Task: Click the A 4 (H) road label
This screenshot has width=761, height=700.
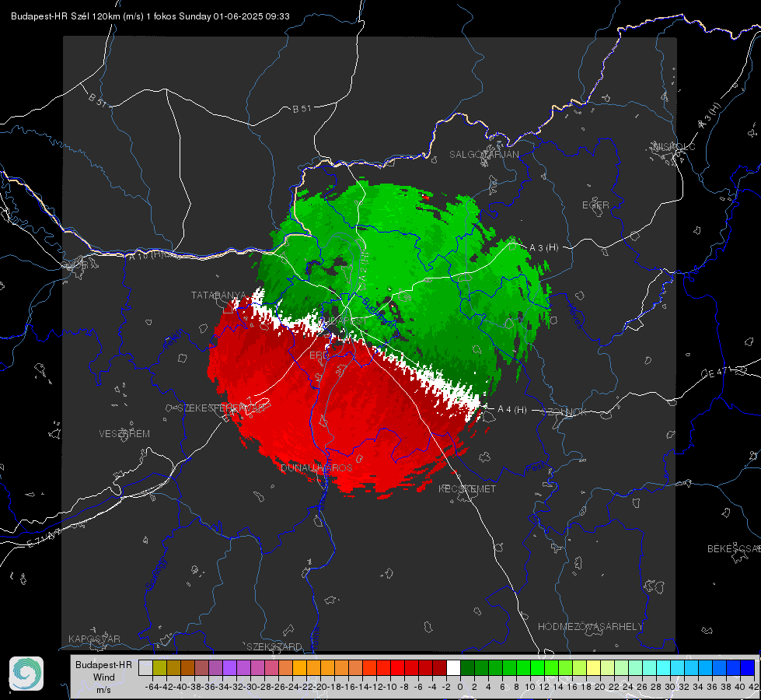Action: (512, 410)
